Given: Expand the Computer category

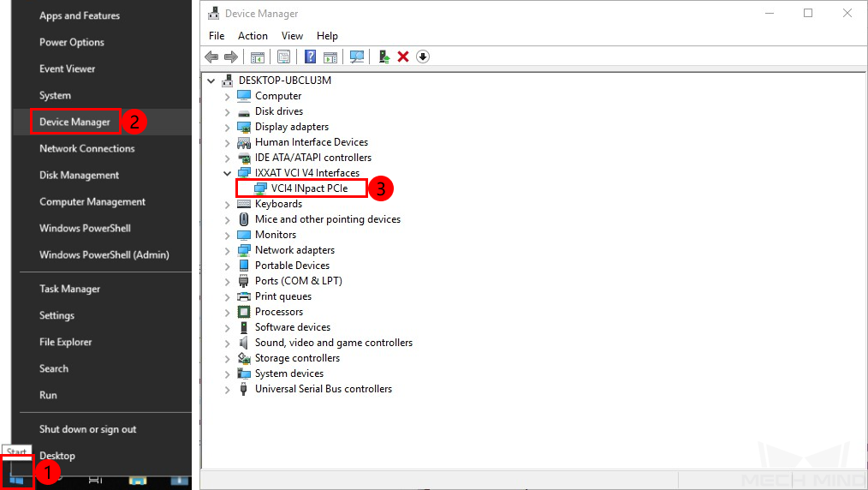Looking at the screenshot, I should click(227, 96).
